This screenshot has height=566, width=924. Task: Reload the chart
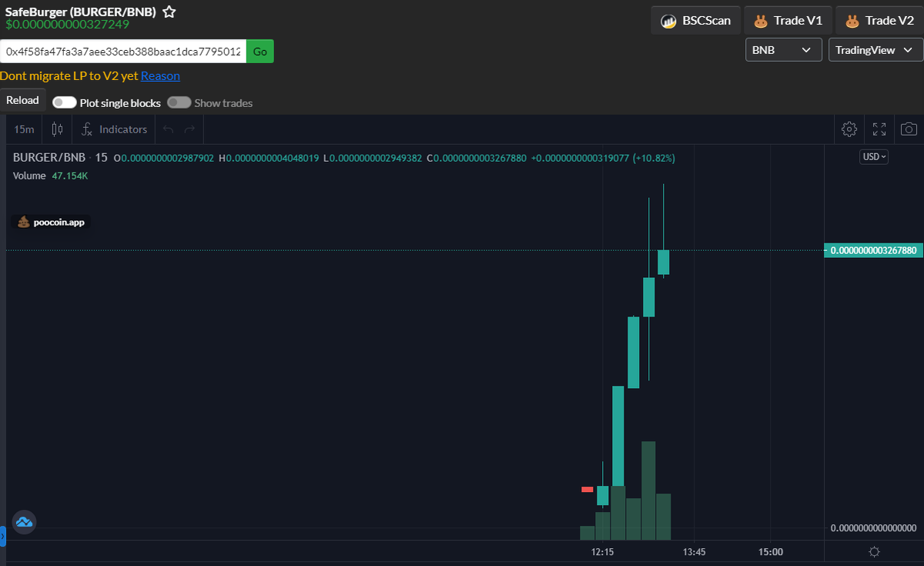[22, 100]
